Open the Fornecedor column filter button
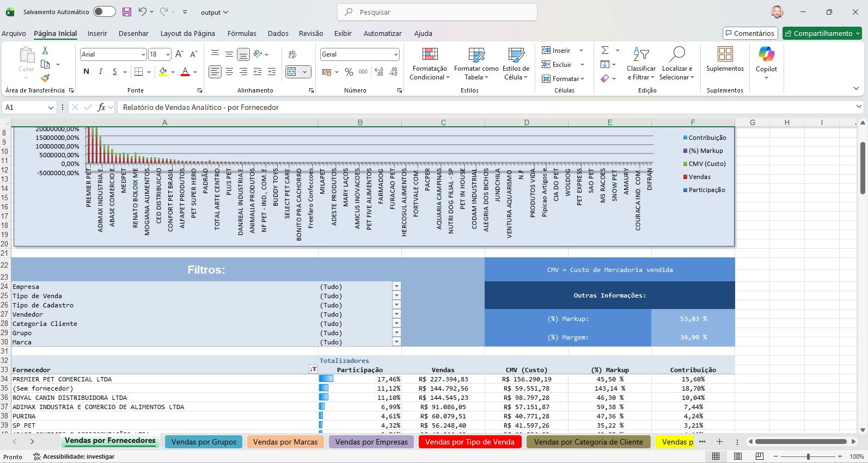The image size is (868, 463). [x=313, y=370]
